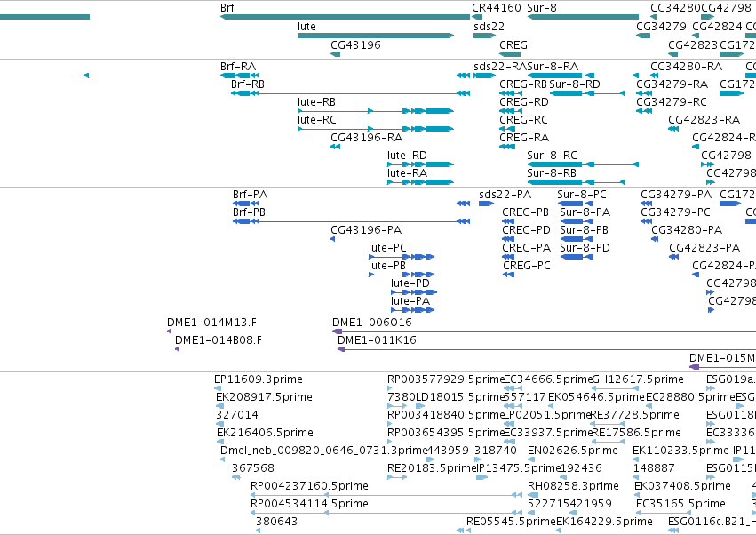Viewport: 756px width, 535px height.
Task: Click the 'CREG-PC' protein label
Action: tap(527, 266)
